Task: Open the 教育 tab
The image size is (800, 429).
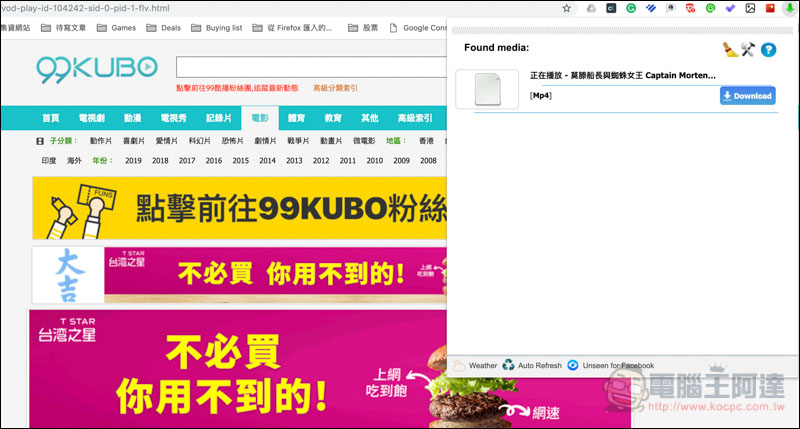Action: click(333, 118)
